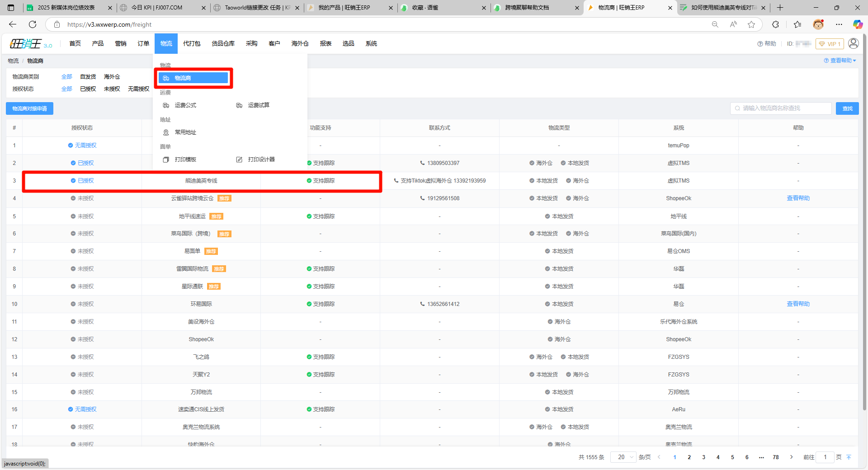868x470 pixels.
Task: Open 帮助 help icon in header
Action: click(767, 44)
